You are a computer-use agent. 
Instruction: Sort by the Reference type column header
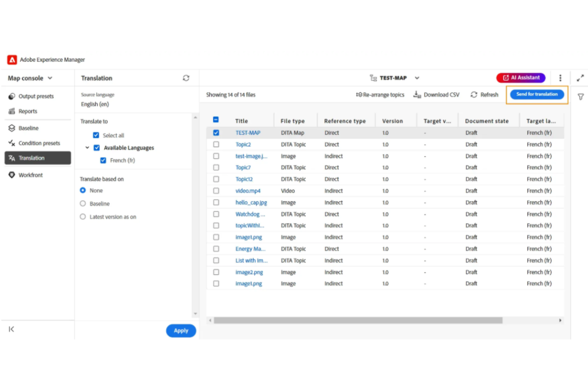click(345, 121)
